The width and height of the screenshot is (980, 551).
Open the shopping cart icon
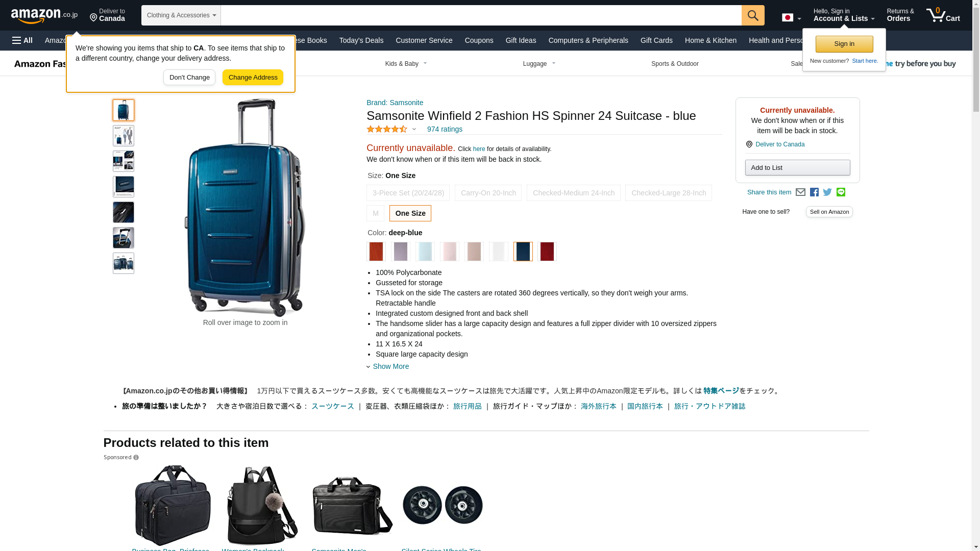coord(943,15)
